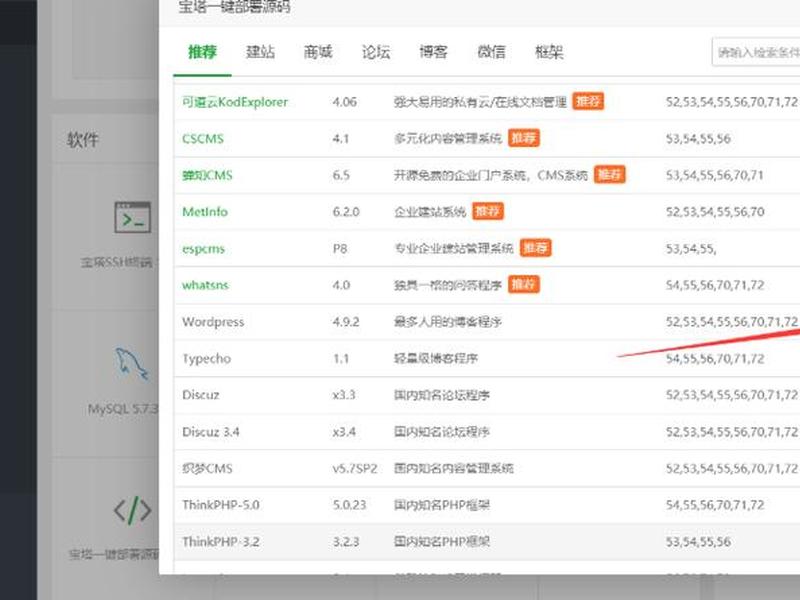Viewport: 800px width, 600px height.
Task: Click the 推荐 badge in MetInfo row
Action: 488,211
